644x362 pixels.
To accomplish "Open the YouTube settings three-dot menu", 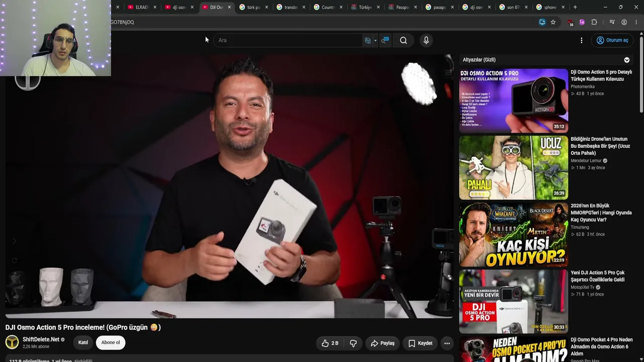I will 582,40.
